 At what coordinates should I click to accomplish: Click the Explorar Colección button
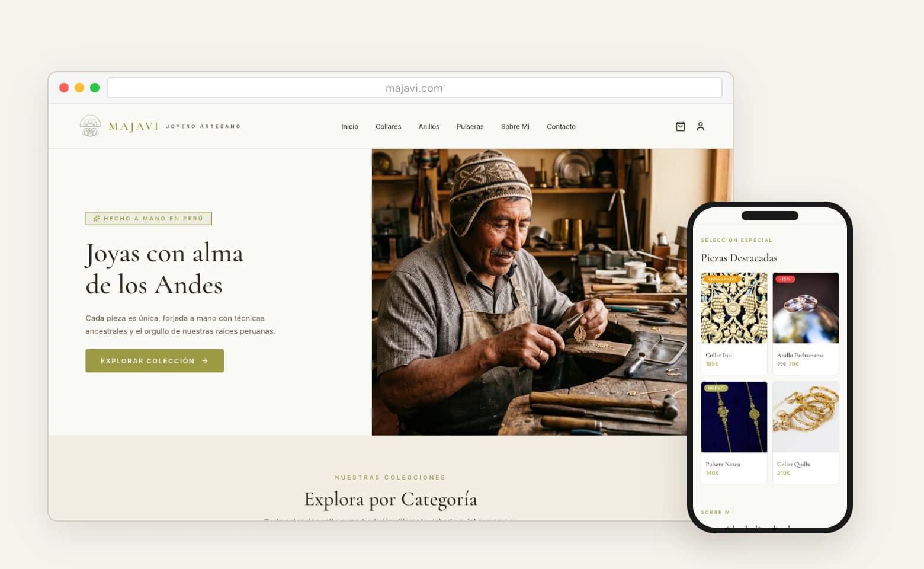155,360
